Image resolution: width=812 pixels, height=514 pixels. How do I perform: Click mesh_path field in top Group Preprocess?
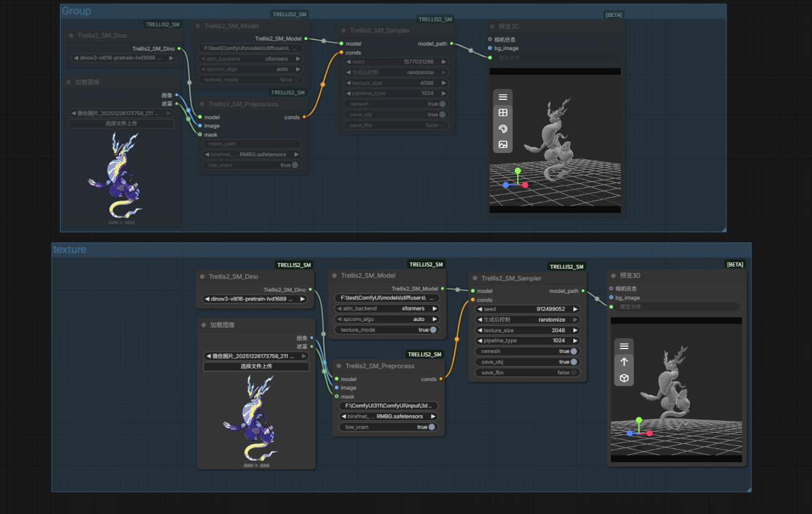(x=251, y=144)
